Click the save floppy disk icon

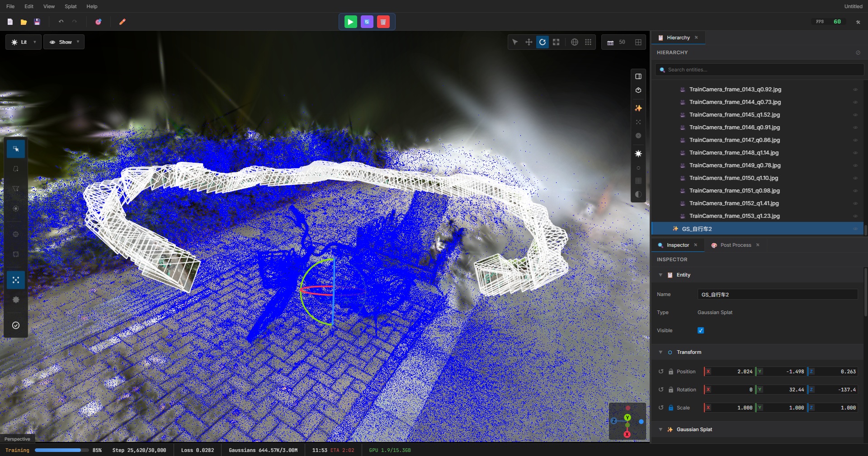coord(37,22)
